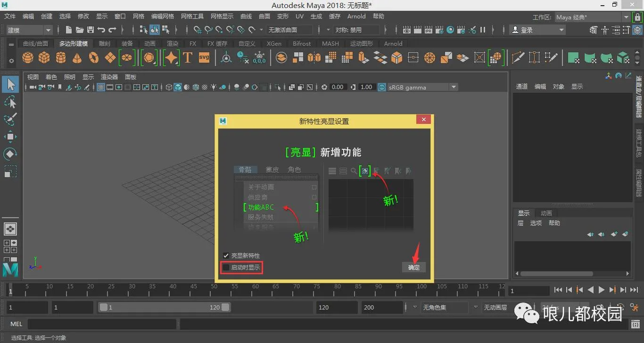Open the 编辑网格 menu

pyautogui.click(x=163, y=16)
